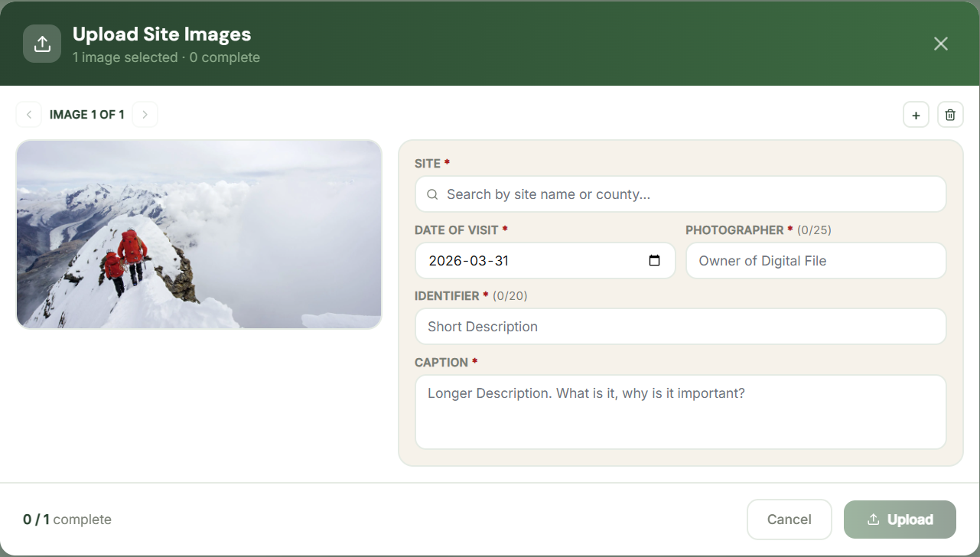Click the Photographer input labeled Owner of Digital File
Image resolution: width=980 pixels, height=557 pixels.
(x=816, y=260)
